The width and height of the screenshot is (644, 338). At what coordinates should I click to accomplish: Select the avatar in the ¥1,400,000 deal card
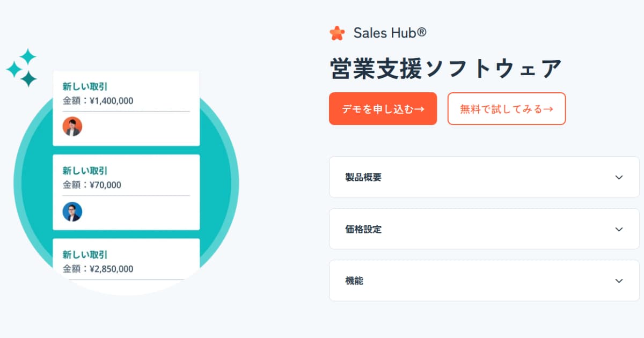click(x=72, y=127)
